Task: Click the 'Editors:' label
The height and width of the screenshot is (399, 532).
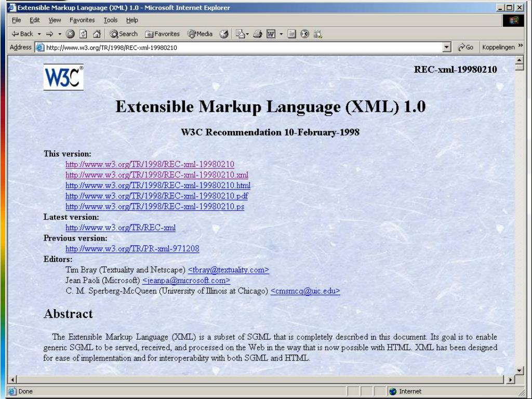Action: click(x=58, y=259)
